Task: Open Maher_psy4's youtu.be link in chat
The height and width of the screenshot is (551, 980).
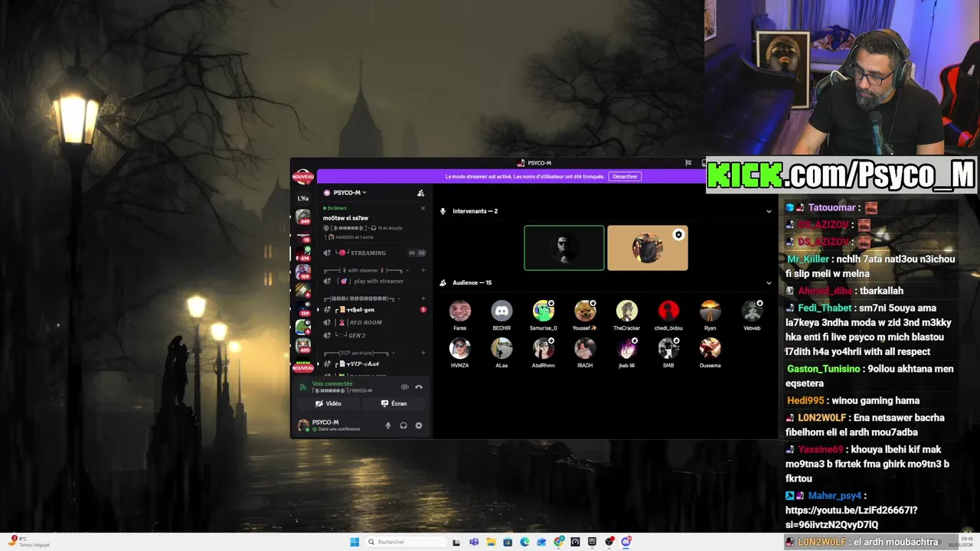Action: point(851,517)
